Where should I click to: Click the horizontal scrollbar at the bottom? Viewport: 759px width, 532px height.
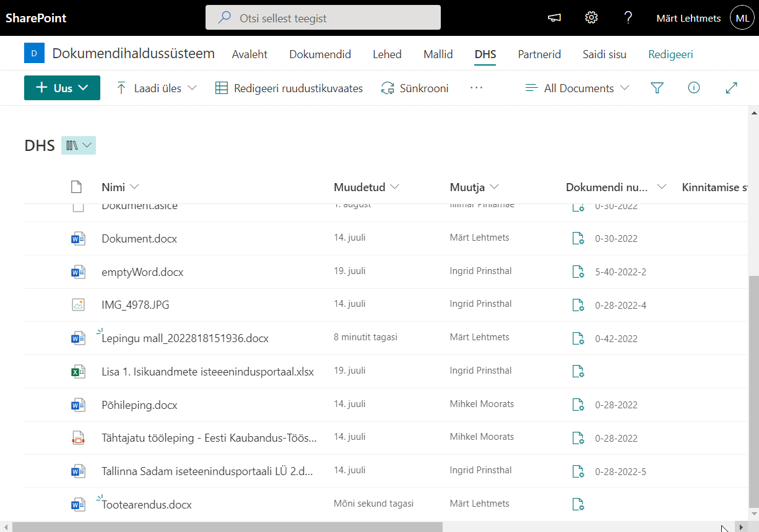pyautogui.click(x=227, y=527)
